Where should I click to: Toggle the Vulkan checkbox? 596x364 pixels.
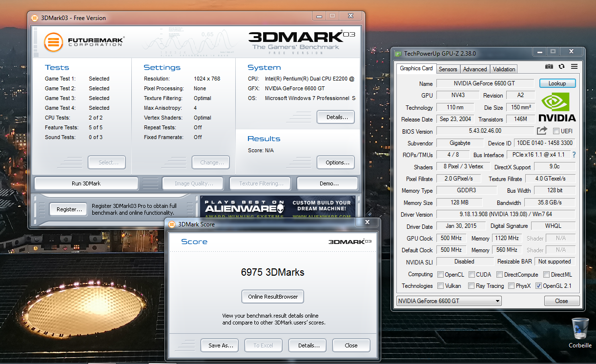pyautogui.click(x=441, y=286)
